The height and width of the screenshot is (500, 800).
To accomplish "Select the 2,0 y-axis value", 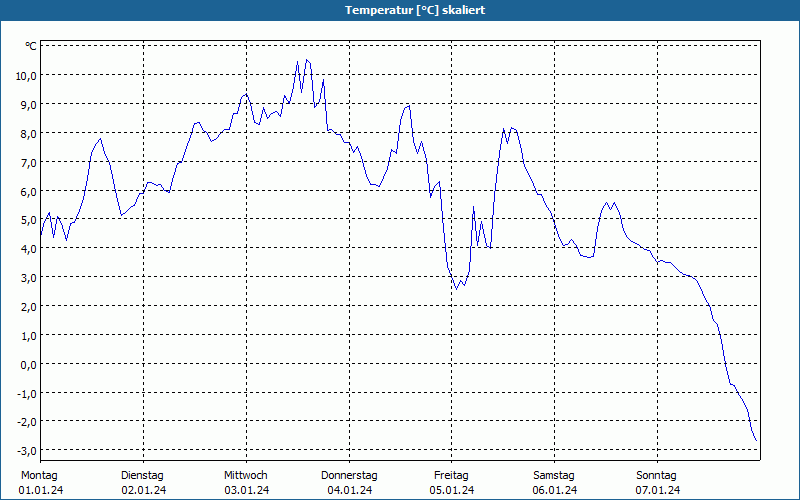I will (29, 306).
